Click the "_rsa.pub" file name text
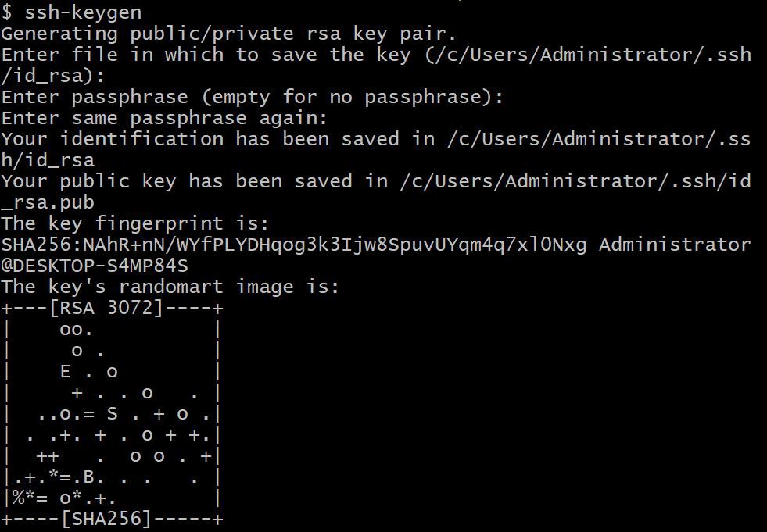The width and height of the screenshot is (767, 532). tap(47, 202)
